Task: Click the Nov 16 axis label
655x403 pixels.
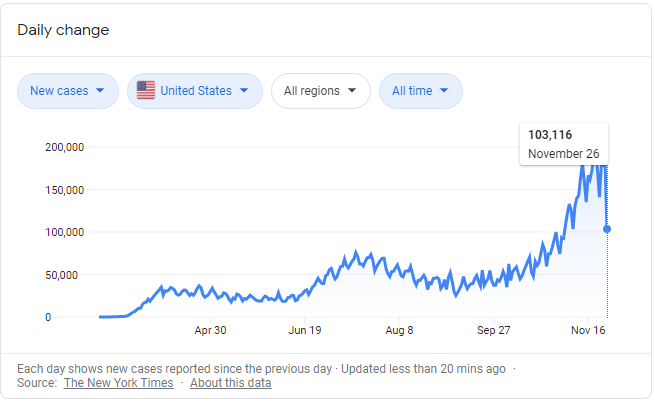Action: point(589,329)
